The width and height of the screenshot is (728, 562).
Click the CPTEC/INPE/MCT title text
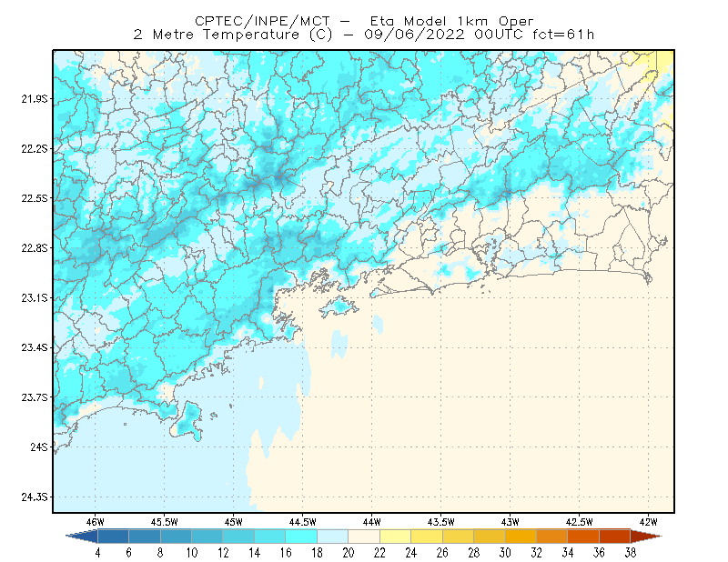pos(262,21)
